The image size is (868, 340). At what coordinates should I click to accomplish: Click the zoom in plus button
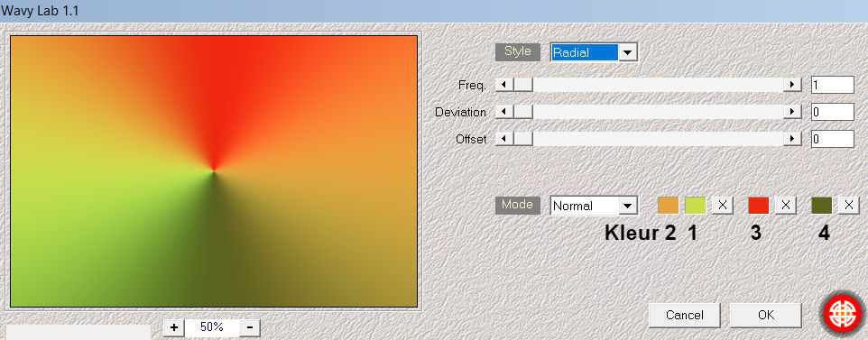click(x=174, y=327)
